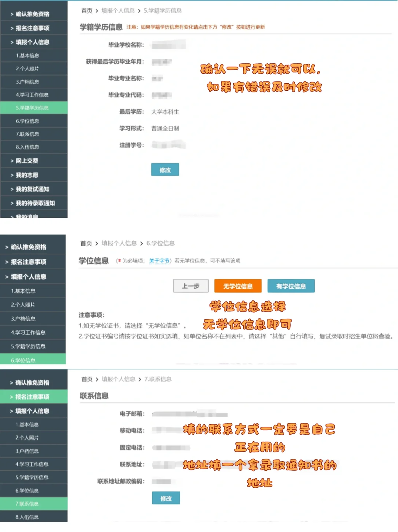The width and height of the screenshot is (398, 532).
Task: Expand the 填报个人信息 sidebar section
Action: (x=33, y=42)
